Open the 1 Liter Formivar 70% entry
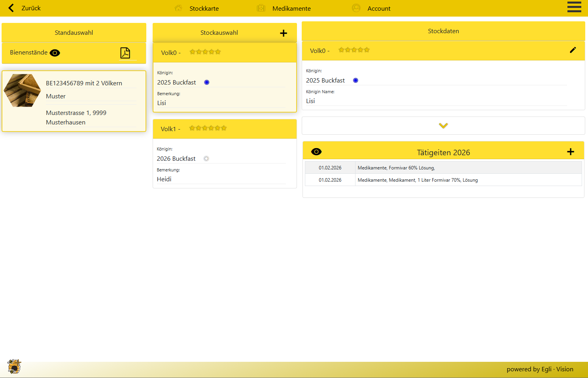 tap(417, 180)
